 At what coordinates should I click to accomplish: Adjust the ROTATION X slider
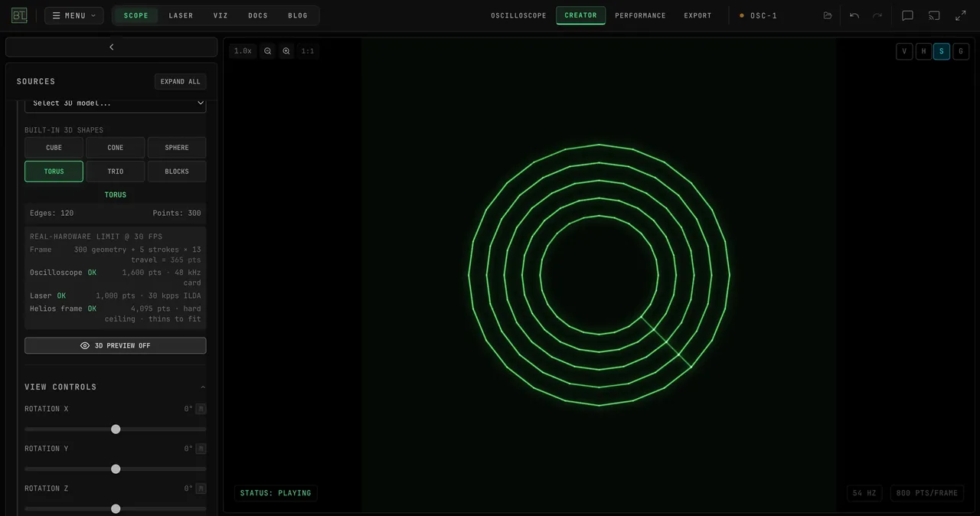click(116, 429)
